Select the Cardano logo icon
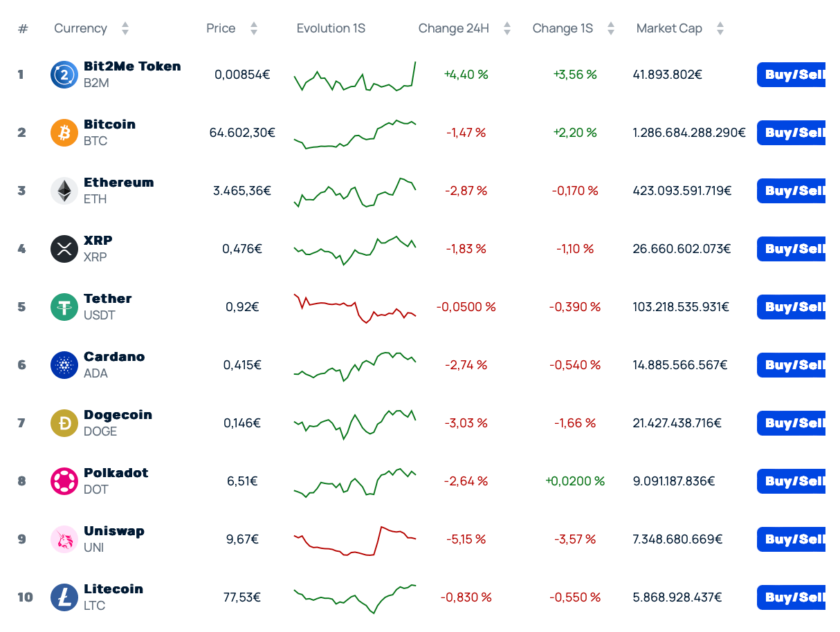The height and width of the screenshot is (632, 840). [64, 365]
